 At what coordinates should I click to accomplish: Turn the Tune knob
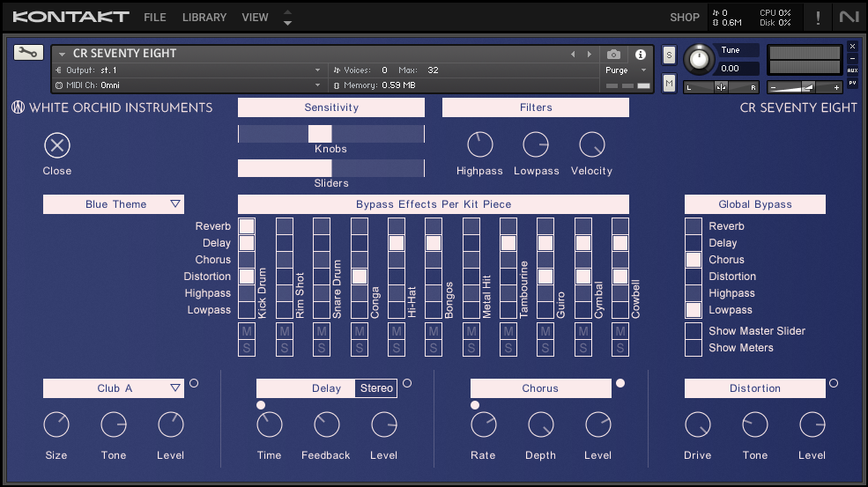point(699,59)
